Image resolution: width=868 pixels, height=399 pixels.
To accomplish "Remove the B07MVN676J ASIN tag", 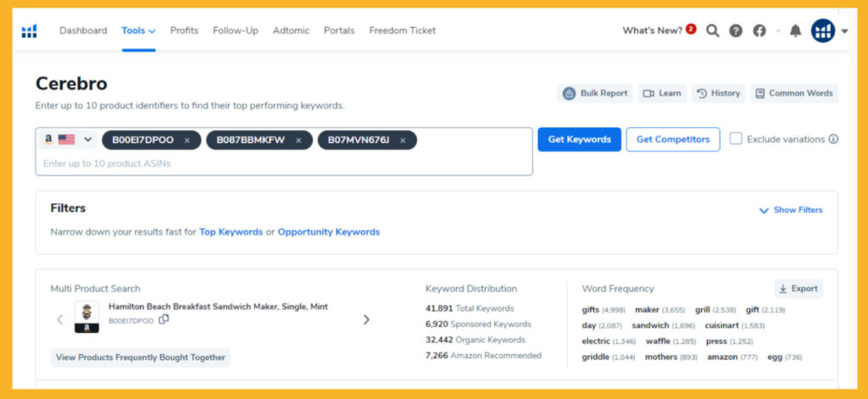I will (403, 140).
